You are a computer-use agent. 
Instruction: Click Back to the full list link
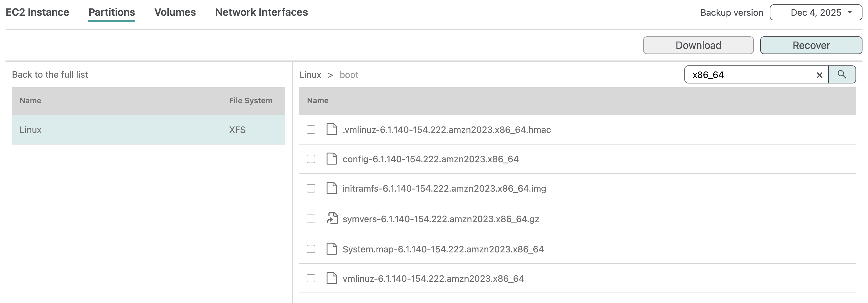click(x=50, y=74)
